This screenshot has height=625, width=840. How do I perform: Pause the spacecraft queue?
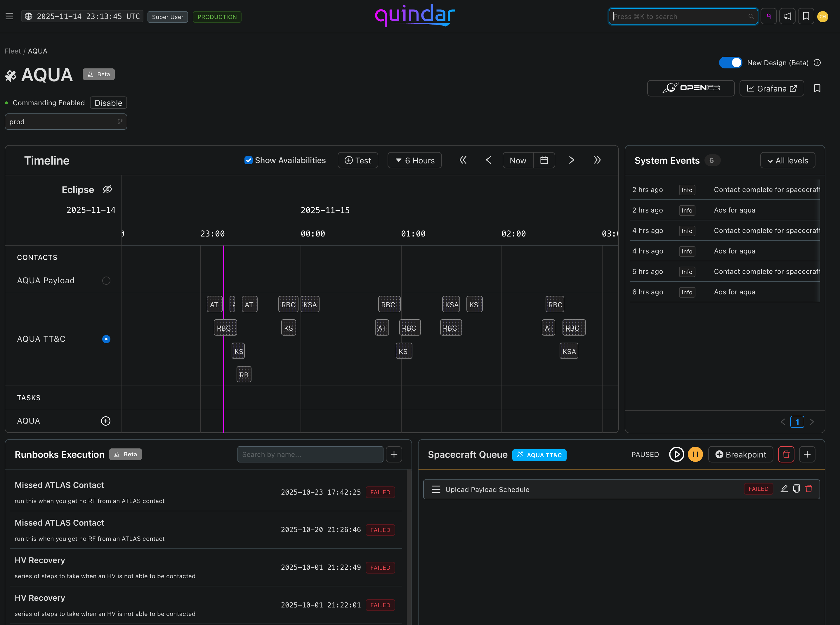tap(695, 454)
